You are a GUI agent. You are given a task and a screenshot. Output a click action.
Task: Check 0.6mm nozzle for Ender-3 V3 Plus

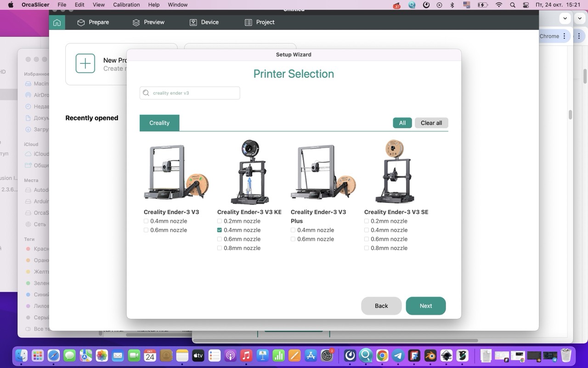point(293,239)
